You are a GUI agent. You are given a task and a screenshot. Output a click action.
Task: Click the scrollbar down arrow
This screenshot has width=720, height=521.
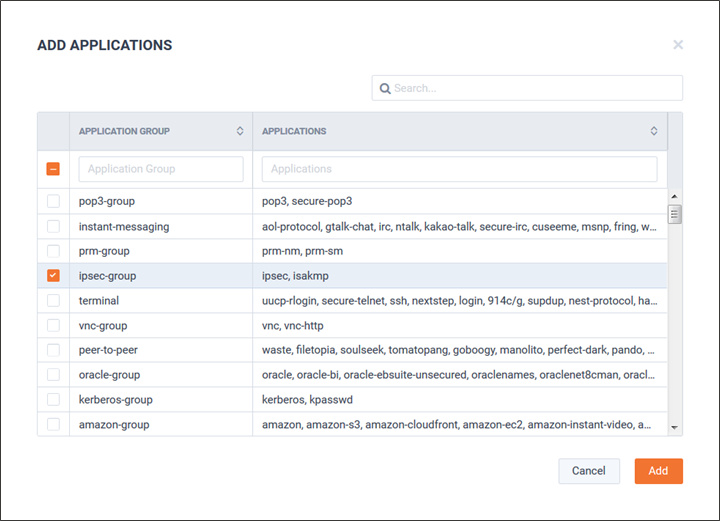[x=674, y=427]
